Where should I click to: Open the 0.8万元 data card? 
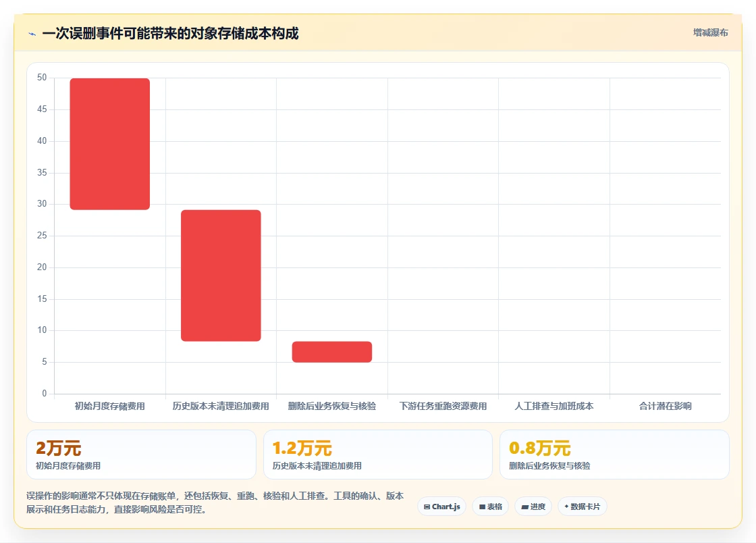(614, 455)
